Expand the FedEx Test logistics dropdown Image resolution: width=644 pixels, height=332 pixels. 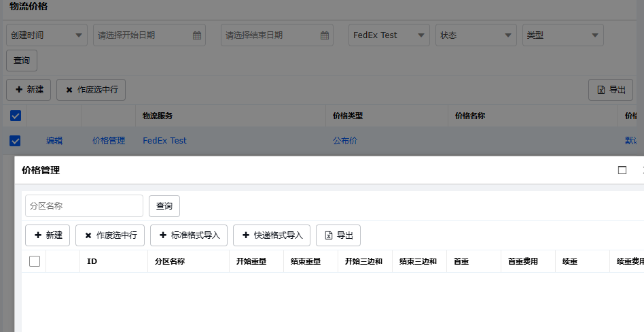coord(389,35)
